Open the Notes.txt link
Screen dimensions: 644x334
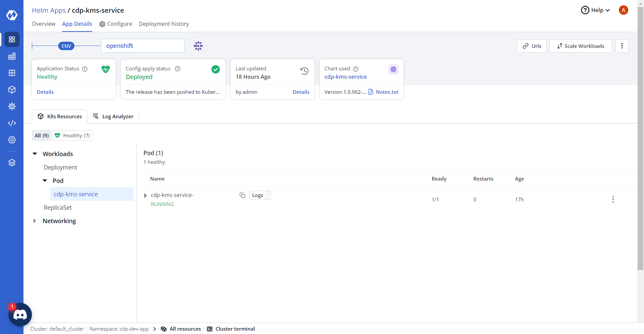pyautogui.click(x=386, y=92)
